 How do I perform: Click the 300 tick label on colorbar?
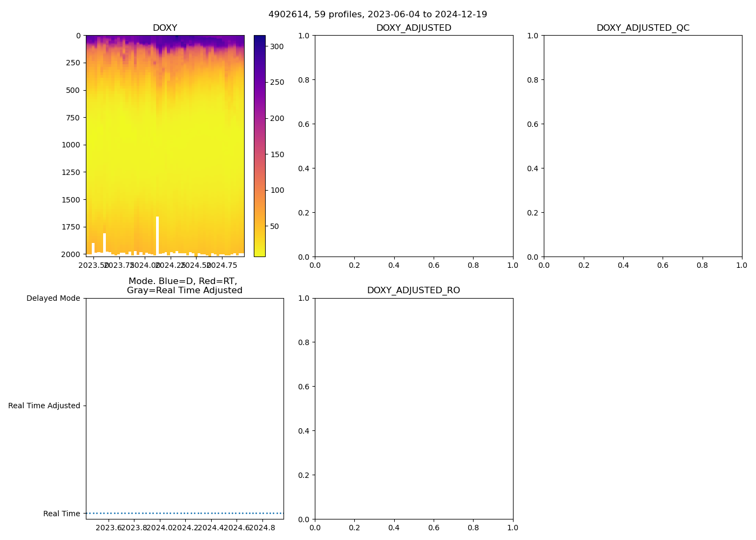click(276, 46)
